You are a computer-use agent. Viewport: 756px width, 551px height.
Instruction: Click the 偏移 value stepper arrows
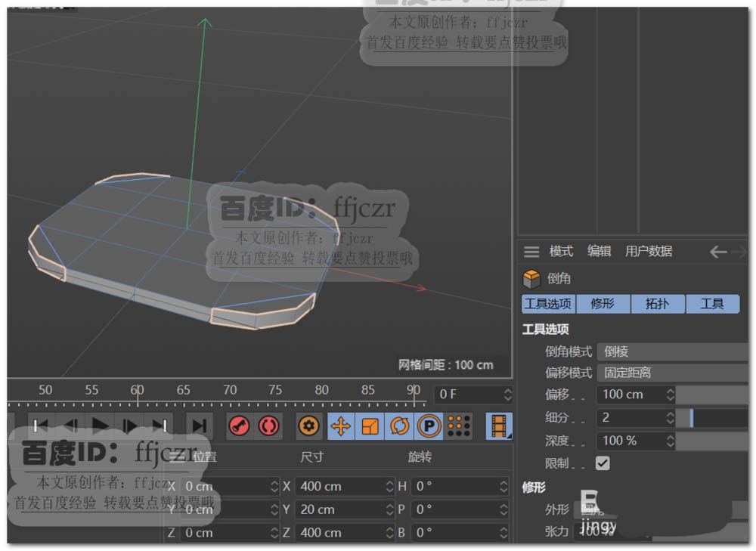pos(670,395)
